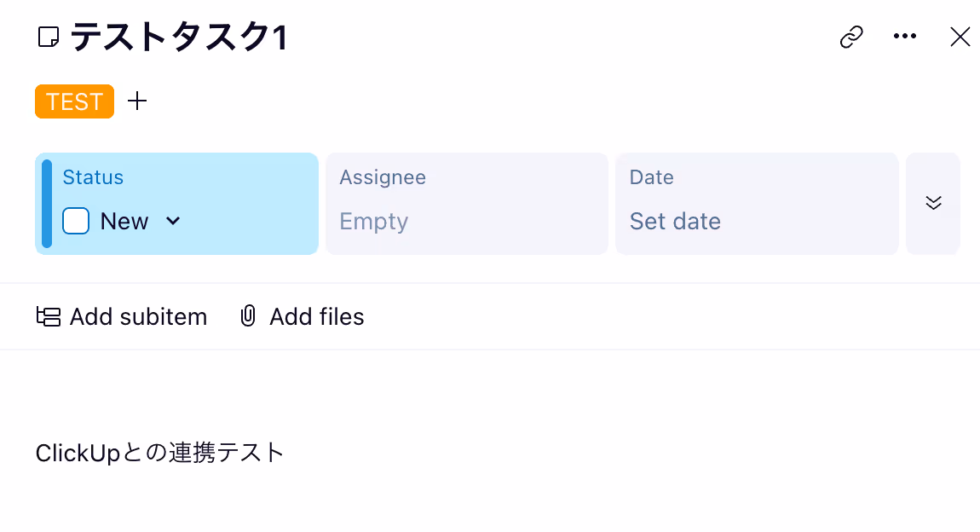Click Set date in Date field
Viewport: 980px width, 532px height.
point(675,222)
